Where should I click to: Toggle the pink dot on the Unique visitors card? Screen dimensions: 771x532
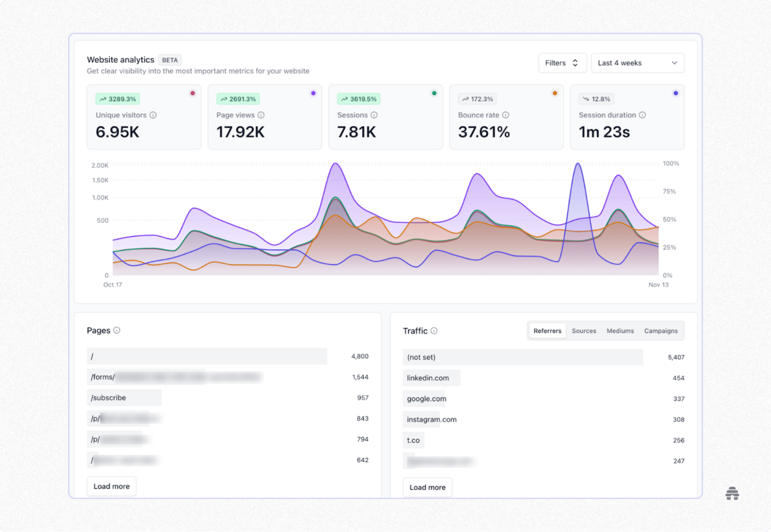tap(193, 93)
